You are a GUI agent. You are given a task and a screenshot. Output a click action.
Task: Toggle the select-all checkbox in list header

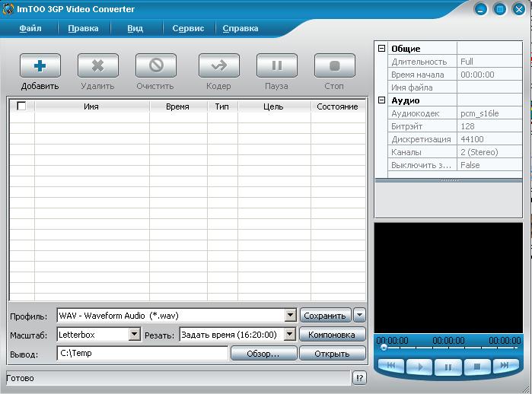click(x=21, y=106)
